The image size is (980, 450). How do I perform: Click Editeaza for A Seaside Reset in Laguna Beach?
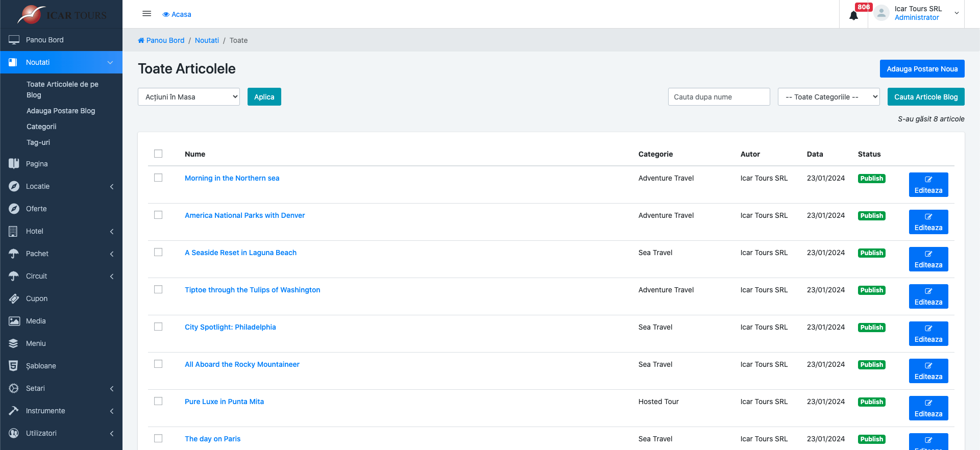[928, 259]
